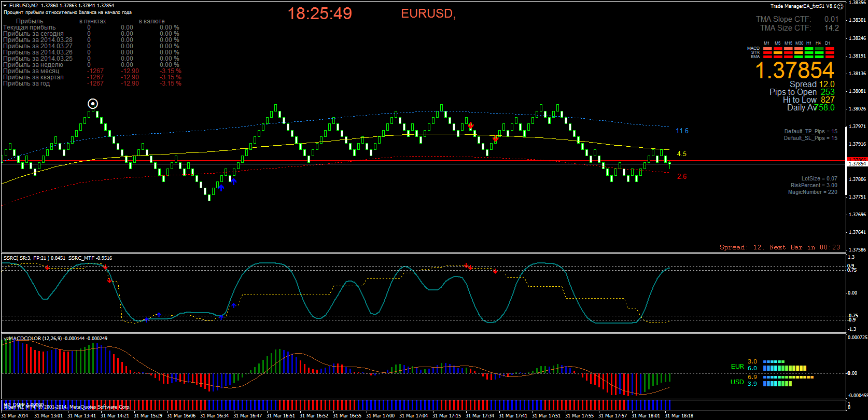868x420 pixels.
Task: Click the Spread 12.0 readout
Action: [x=812, y=84]
